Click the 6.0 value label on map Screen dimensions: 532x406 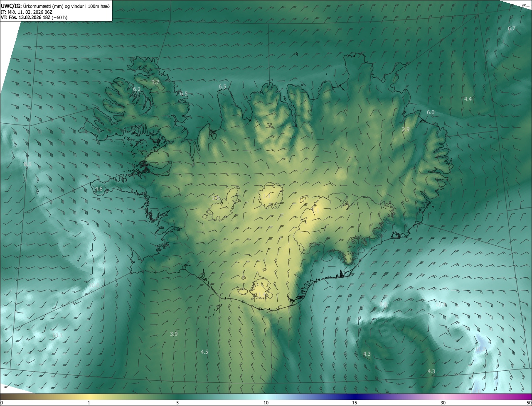(x=431, y=113)
